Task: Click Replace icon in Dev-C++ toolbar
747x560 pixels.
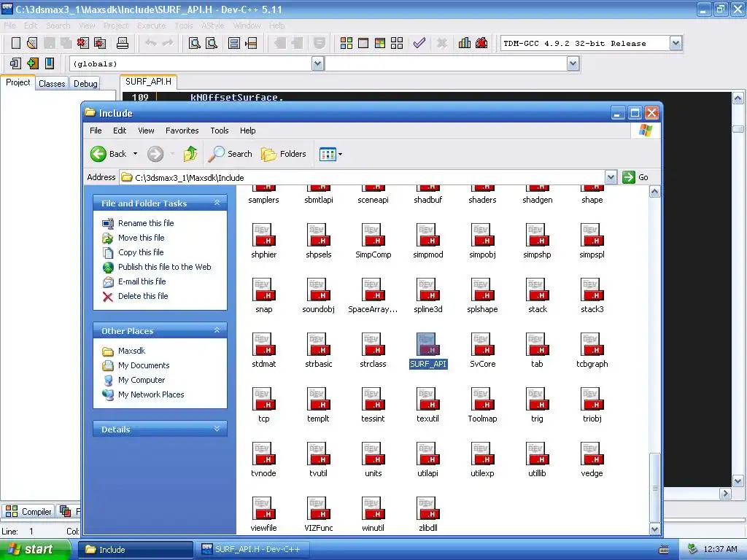Action: tap(212, 43)
